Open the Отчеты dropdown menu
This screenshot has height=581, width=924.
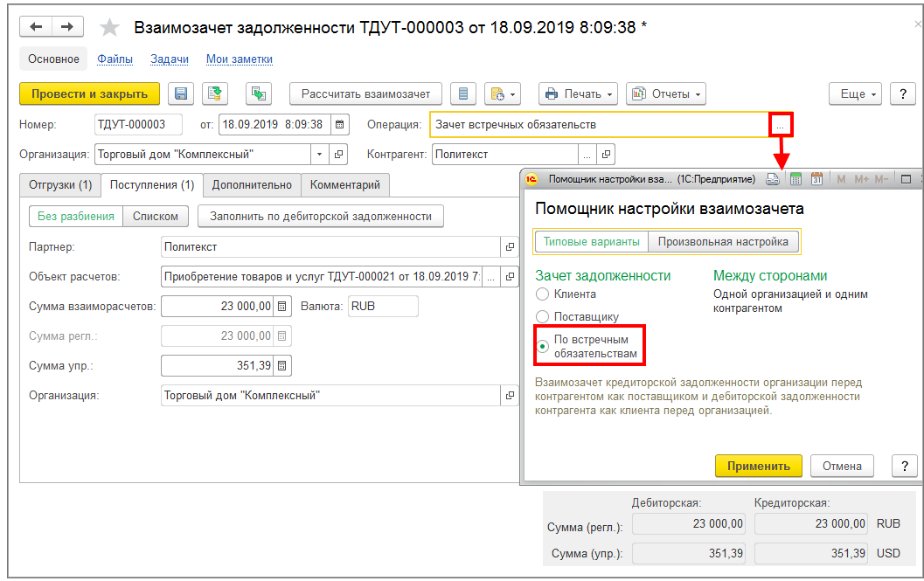(666, 94)
